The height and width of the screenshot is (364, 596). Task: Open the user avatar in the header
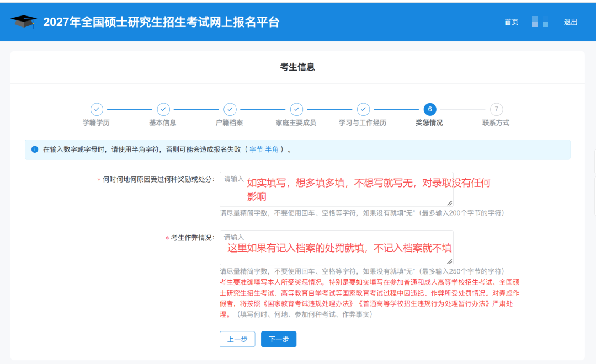540,22
